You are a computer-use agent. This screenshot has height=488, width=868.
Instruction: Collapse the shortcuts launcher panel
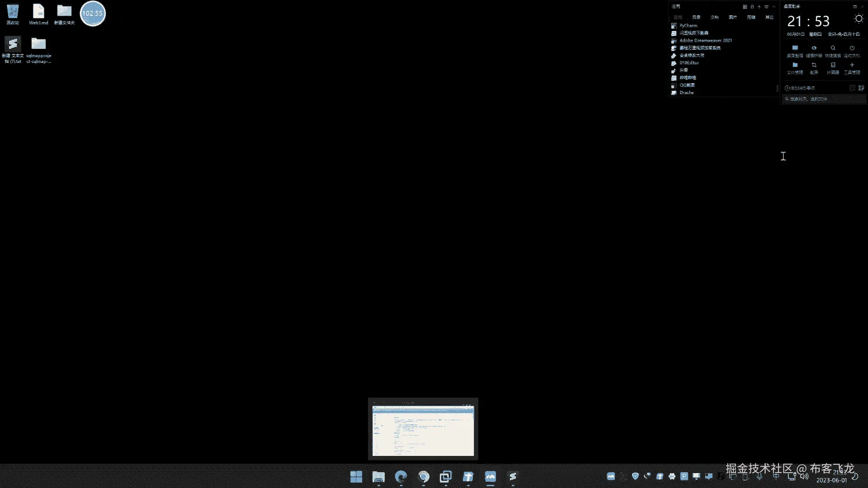774,6
